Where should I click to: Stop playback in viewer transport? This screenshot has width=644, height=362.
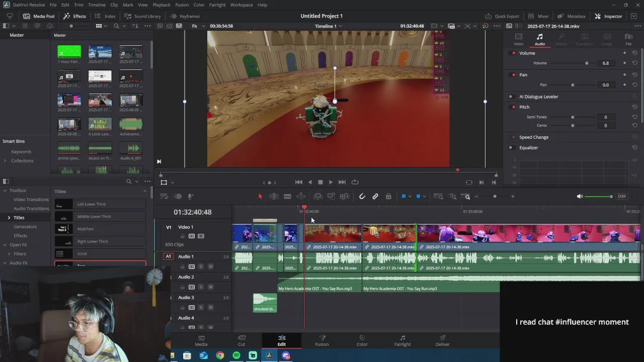(320, 182)
